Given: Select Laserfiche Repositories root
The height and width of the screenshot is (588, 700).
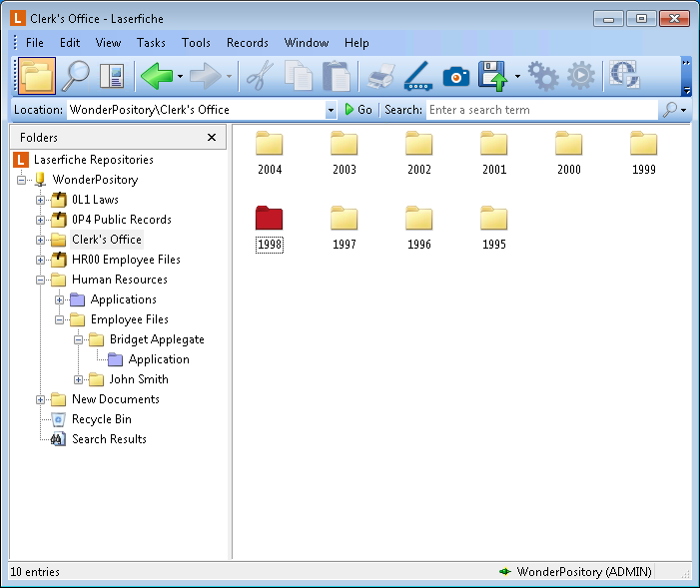Looking at the screenshot, I should pyautogui.click(x=93, y=160).
